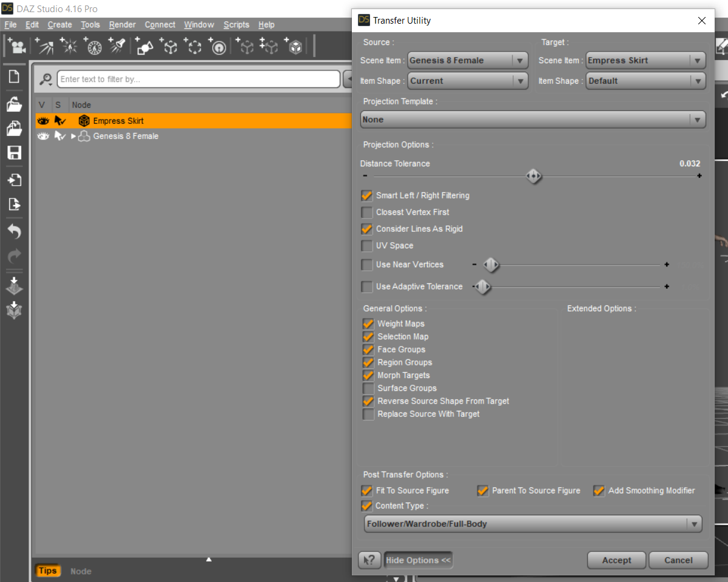The image size is (728, 582).
Task: Open the File menu
Action: [x=10, y=25]
